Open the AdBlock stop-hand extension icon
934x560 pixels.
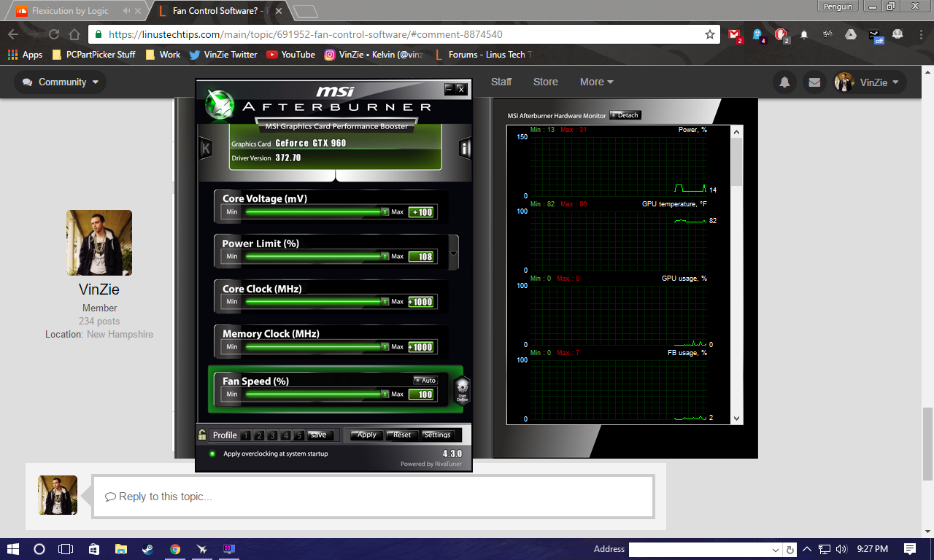781,34
